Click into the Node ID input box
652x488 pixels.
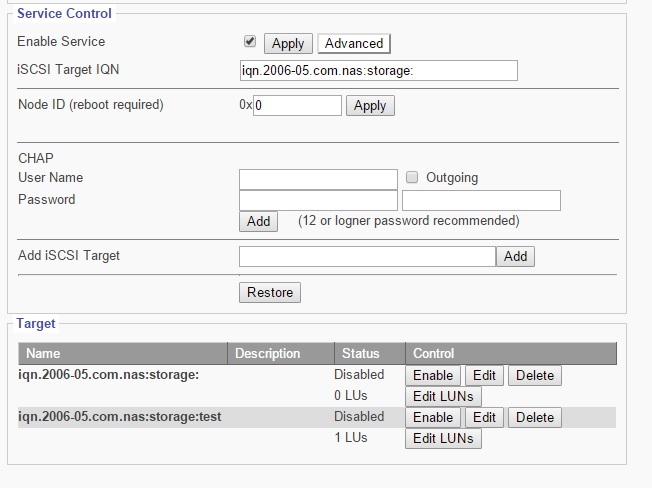click(x=297, y=105)
